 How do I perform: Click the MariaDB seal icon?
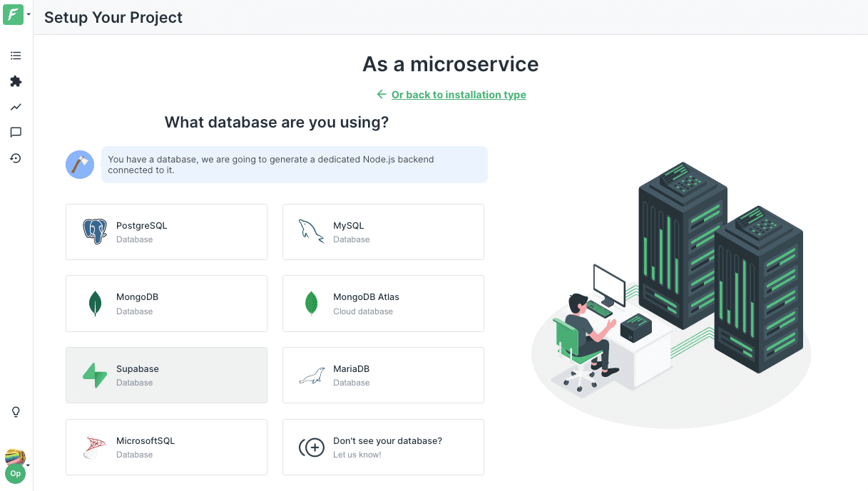312,376
